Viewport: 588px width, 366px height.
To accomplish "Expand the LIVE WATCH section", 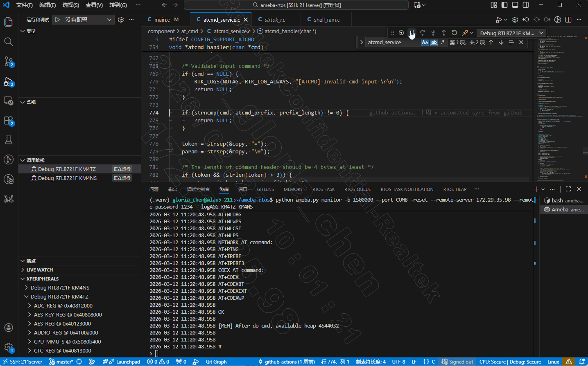I will click(39, 270).
